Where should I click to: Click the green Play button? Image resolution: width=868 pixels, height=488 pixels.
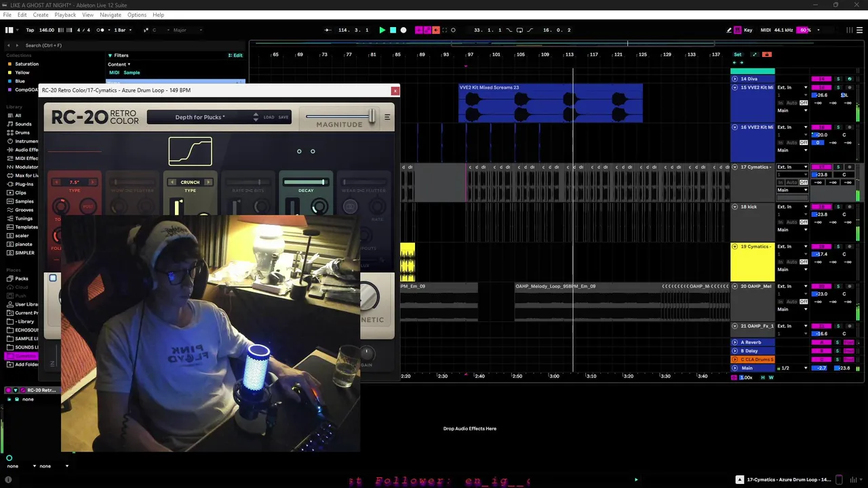[382, 30]
